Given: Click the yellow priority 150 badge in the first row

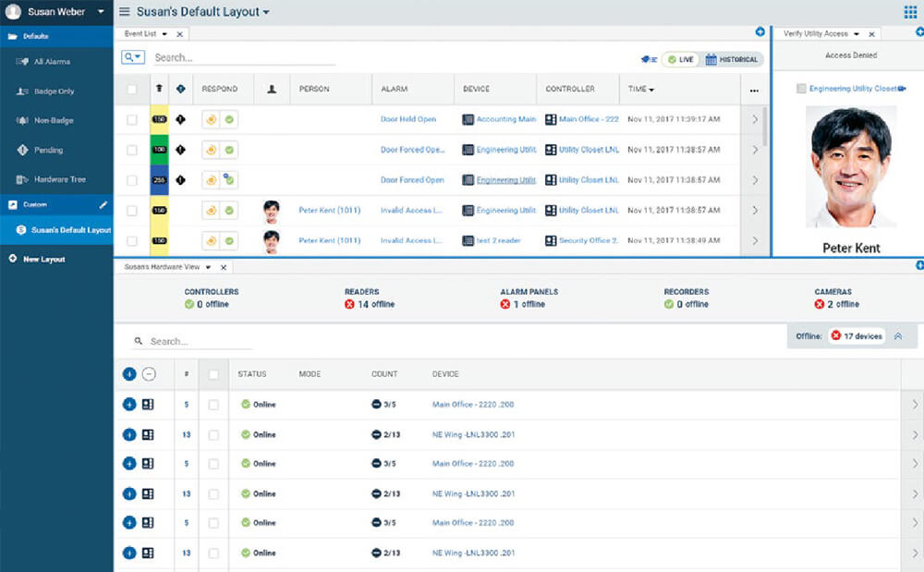Looking at the screenshot, I should (159, 119).
